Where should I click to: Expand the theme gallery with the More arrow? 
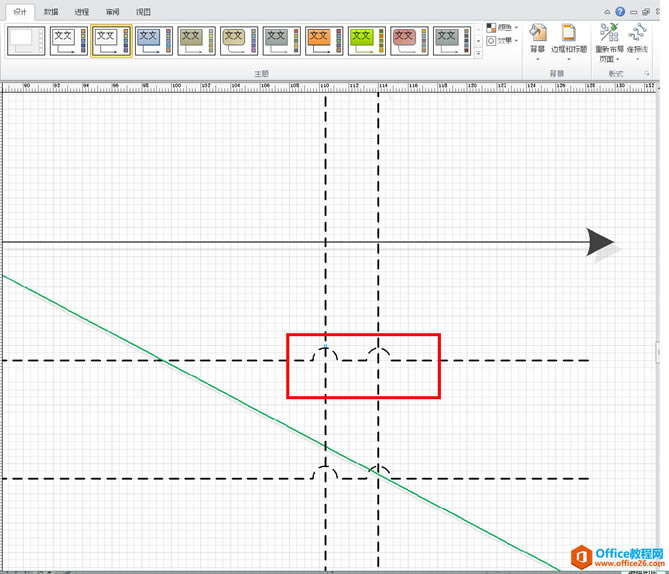point(478,53)
